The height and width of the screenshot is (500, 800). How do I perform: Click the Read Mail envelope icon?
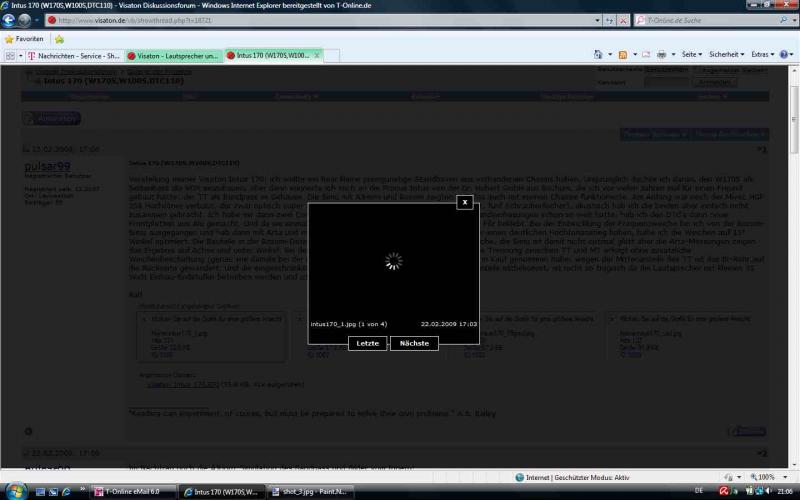coord(646,54)
